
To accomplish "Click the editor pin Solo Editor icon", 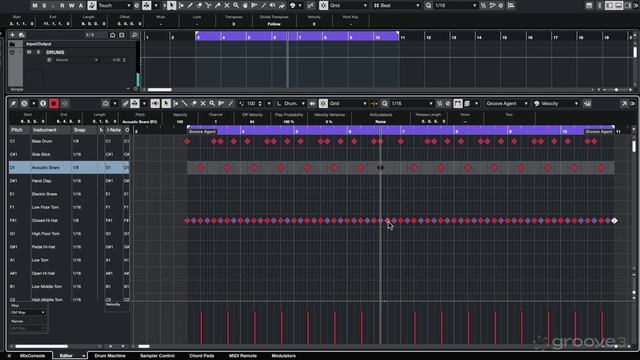I will [x=13, y=104].
